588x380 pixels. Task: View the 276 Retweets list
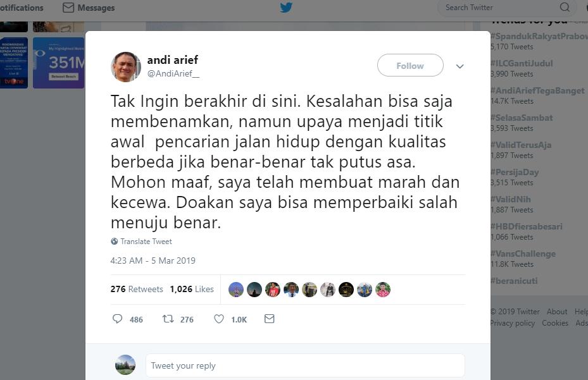click(x=137, y=289)
